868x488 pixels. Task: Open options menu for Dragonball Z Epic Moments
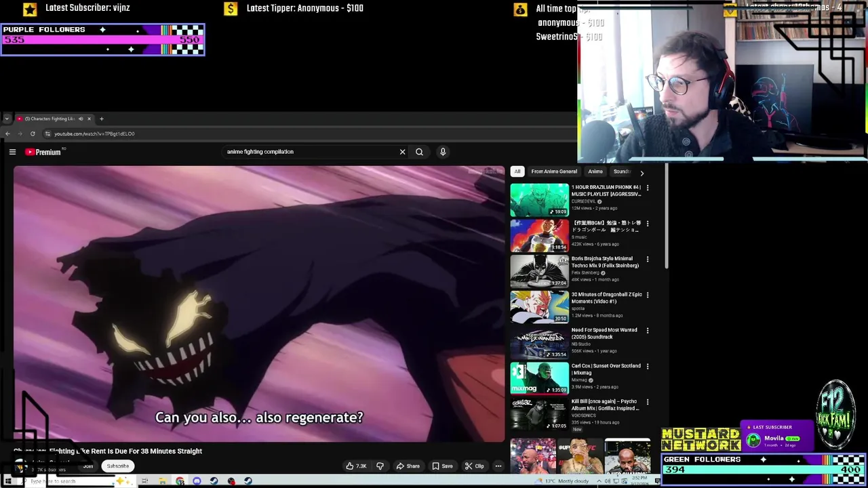[648, 295]
